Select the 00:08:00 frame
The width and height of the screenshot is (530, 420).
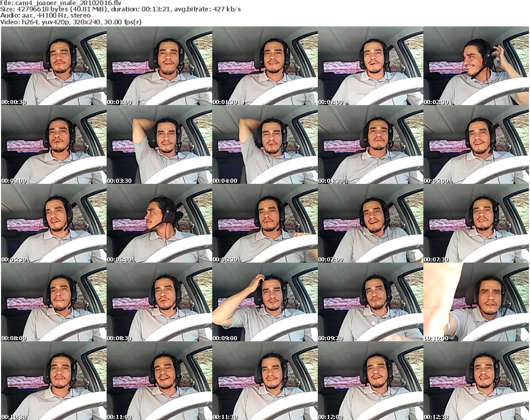pos(54,302)
